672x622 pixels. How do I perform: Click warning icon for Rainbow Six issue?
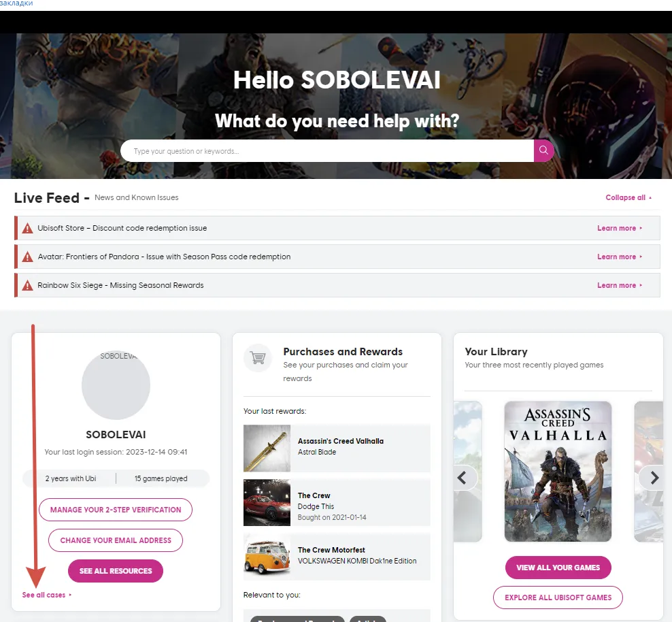click(x=27, y=286)
